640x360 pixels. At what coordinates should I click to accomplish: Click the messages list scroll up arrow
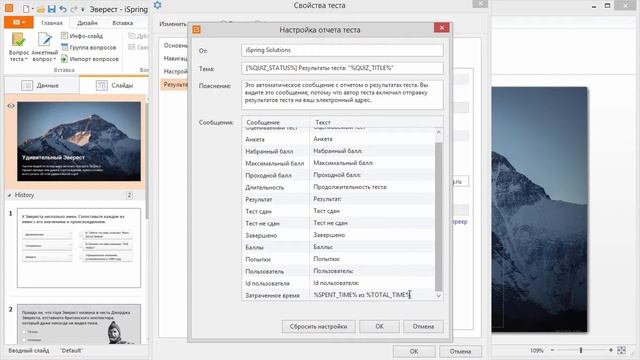coord(439,132)
